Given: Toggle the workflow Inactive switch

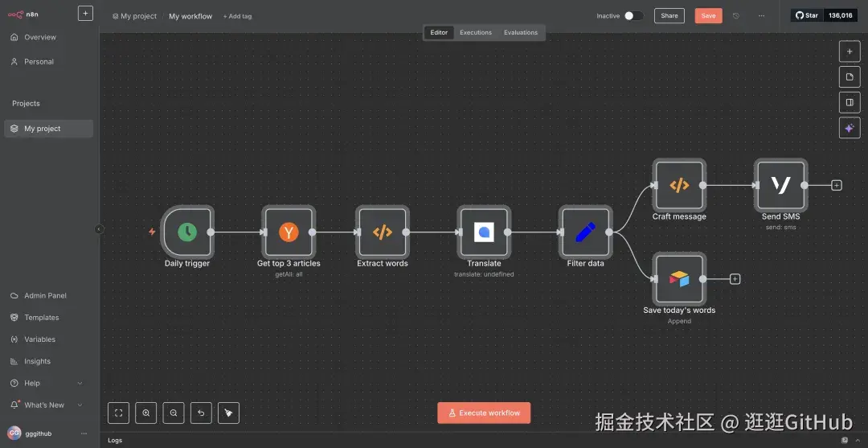Looking at the screenshot, I should point(634,16).
